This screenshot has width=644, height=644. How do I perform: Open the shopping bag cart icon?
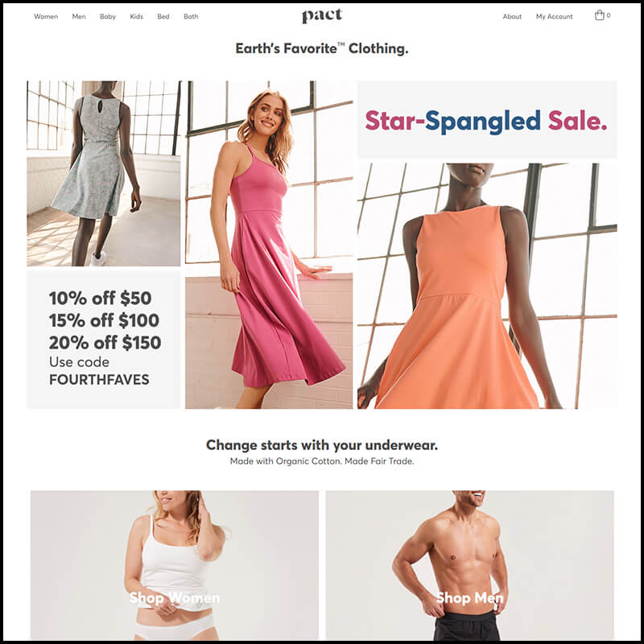point(600,15)
